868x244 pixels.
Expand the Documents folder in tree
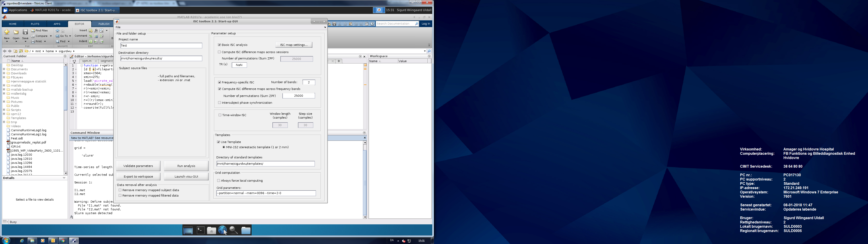[4, 69]
